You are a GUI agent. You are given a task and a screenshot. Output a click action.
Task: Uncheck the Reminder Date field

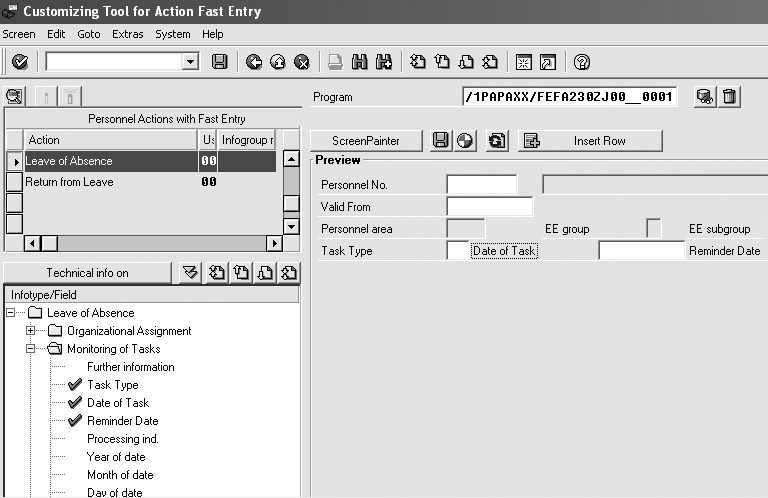click(74, 421)
